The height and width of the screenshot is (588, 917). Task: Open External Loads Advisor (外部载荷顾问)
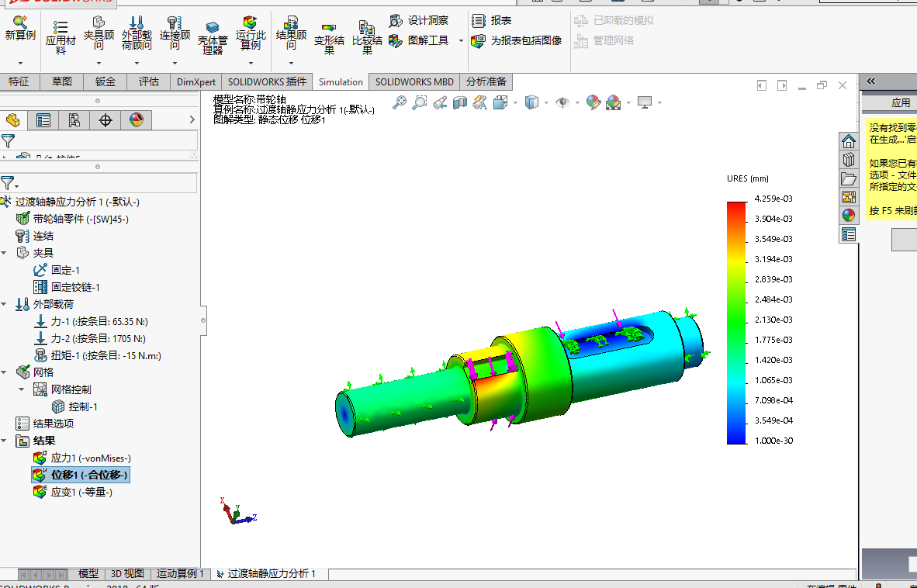point(137,34)
